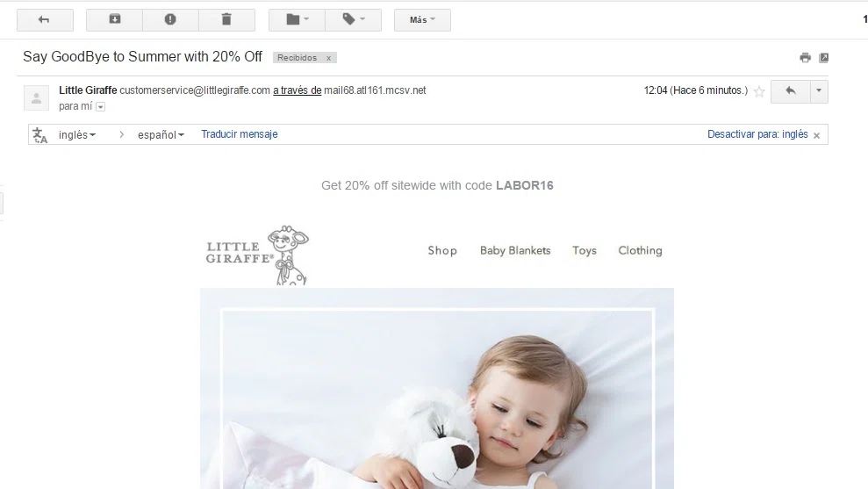Open the Labels tag dropdown
868x489 pixels.
353,20
